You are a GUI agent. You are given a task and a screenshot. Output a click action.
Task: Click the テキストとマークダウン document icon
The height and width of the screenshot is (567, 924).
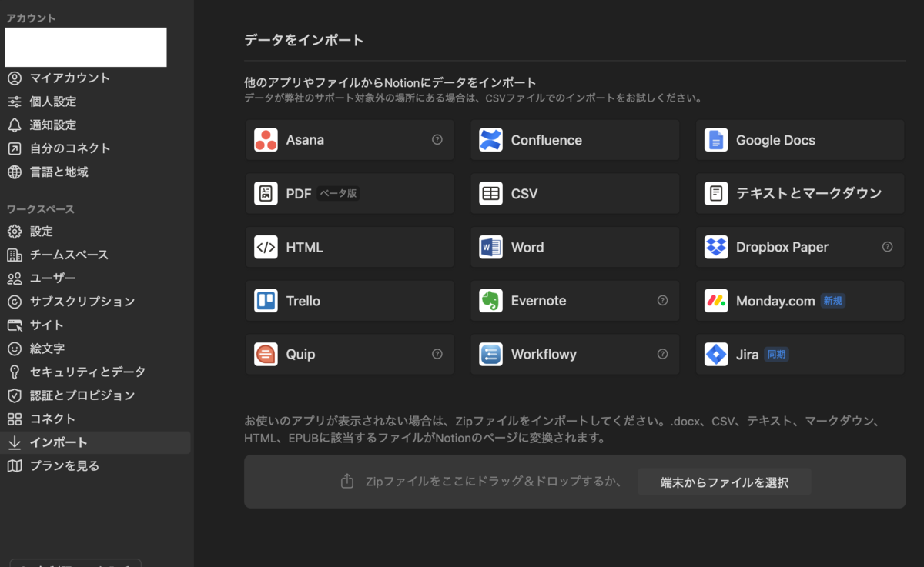[x=716, y=194]
